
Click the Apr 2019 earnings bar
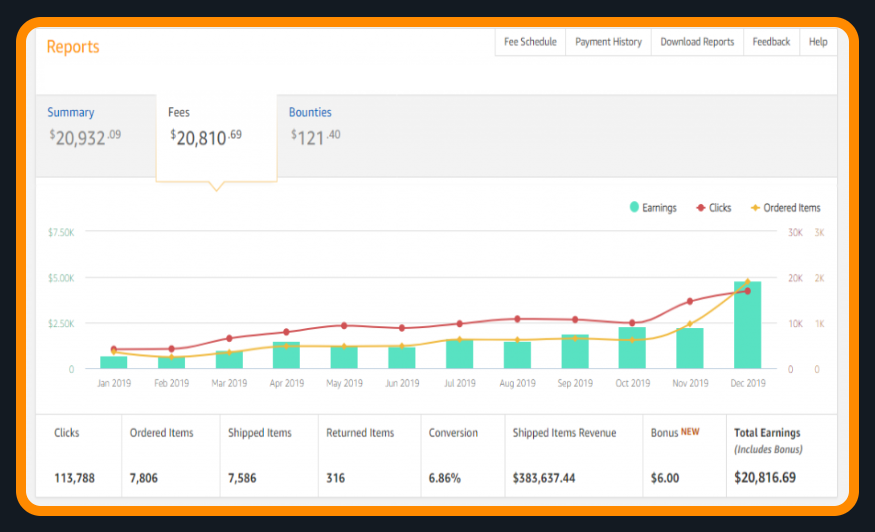point(287,356)
